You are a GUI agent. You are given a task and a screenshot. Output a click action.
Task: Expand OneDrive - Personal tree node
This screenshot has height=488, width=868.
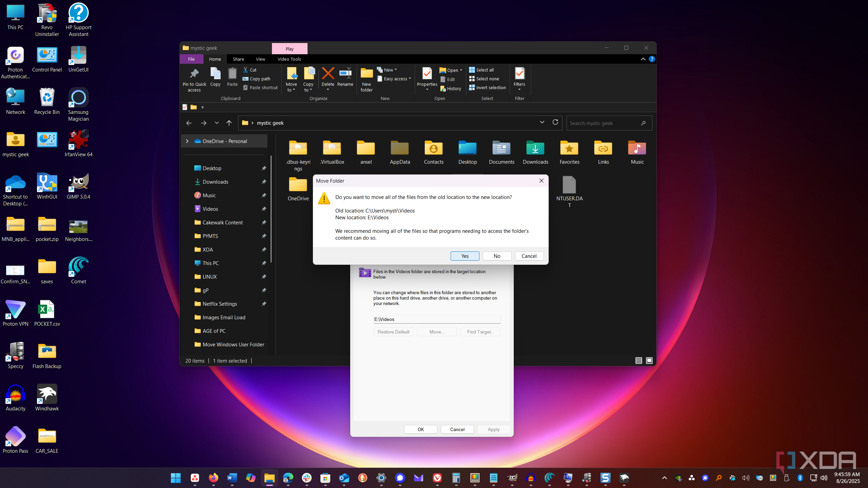click(x=187, y=141)
